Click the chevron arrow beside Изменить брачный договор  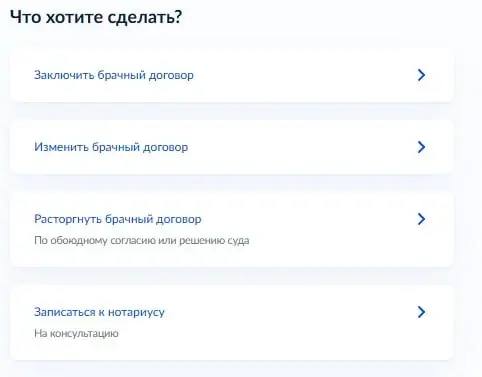(x=421, y=147)
